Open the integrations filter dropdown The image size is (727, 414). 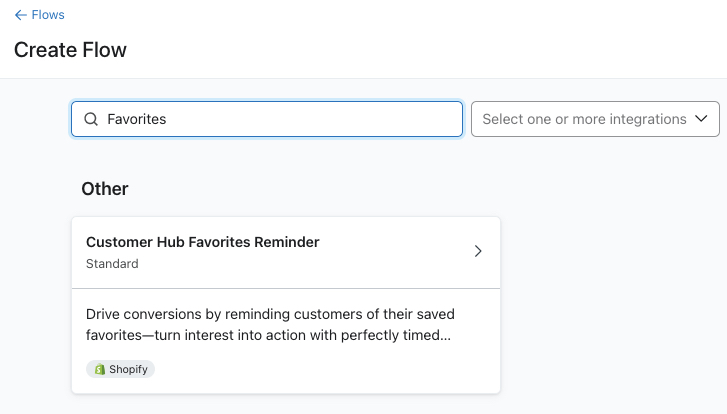(595, 119)
